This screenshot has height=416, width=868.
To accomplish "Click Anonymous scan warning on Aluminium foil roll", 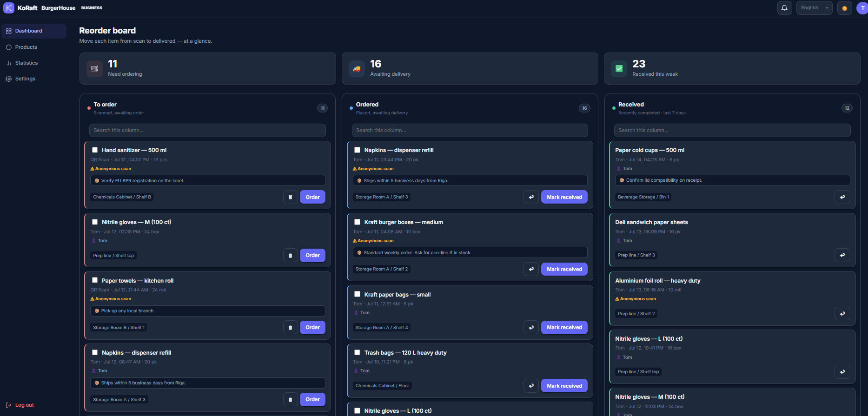I will coord(636,299).
